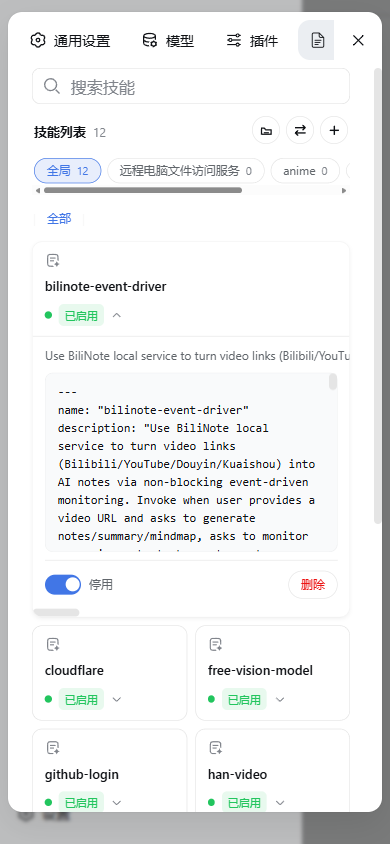Collapse the bilinote-event-driver details chevron
The width and height of the screenshot is (390, 844).
click(117, 315)
